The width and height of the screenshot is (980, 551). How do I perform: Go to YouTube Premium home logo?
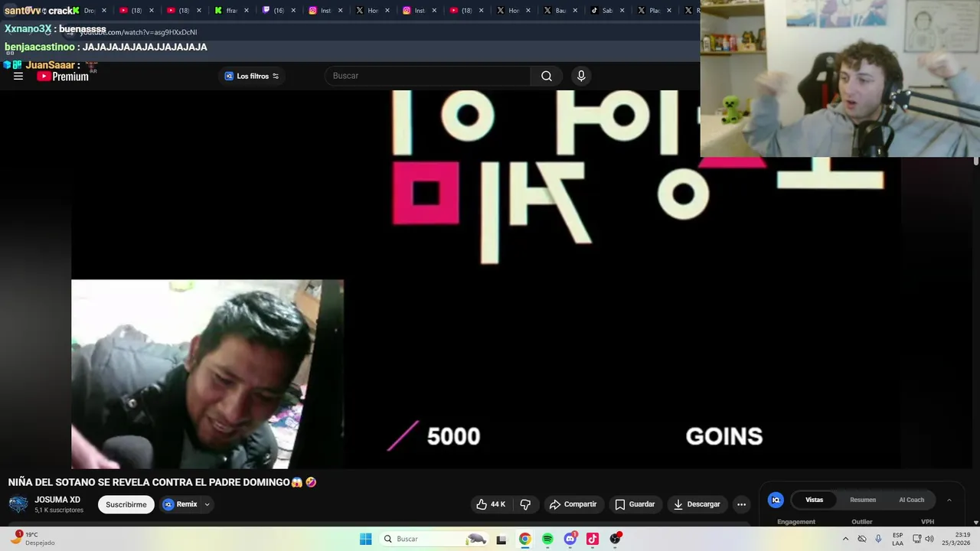click(x=63, y=76)
